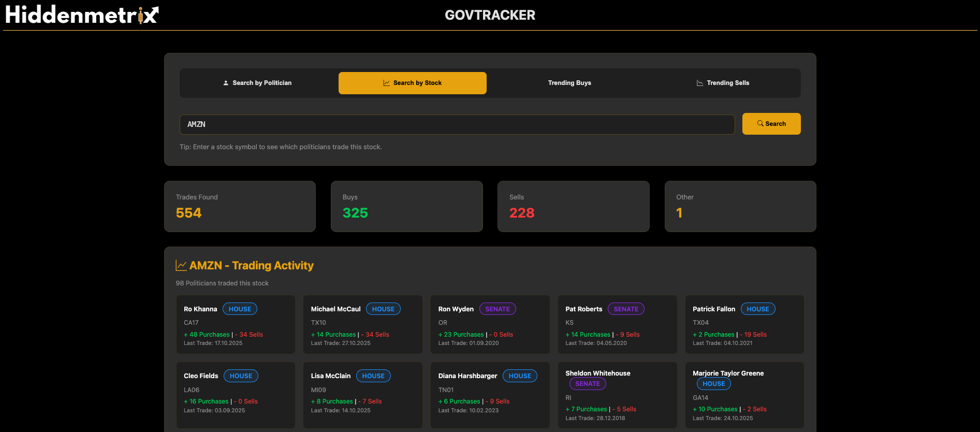Click "Last Trade: 28.12.2018" on Sheldon Whitehouse's card

[x=595, y=418]
